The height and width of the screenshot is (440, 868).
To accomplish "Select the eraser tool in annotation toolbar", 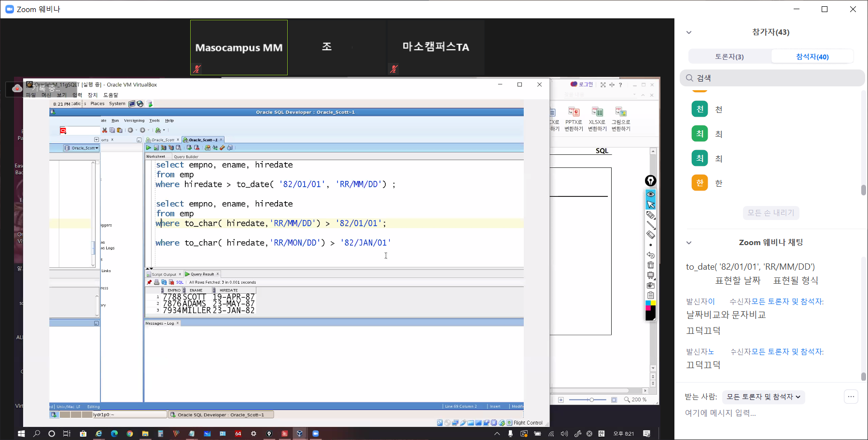I will [651, 235].
